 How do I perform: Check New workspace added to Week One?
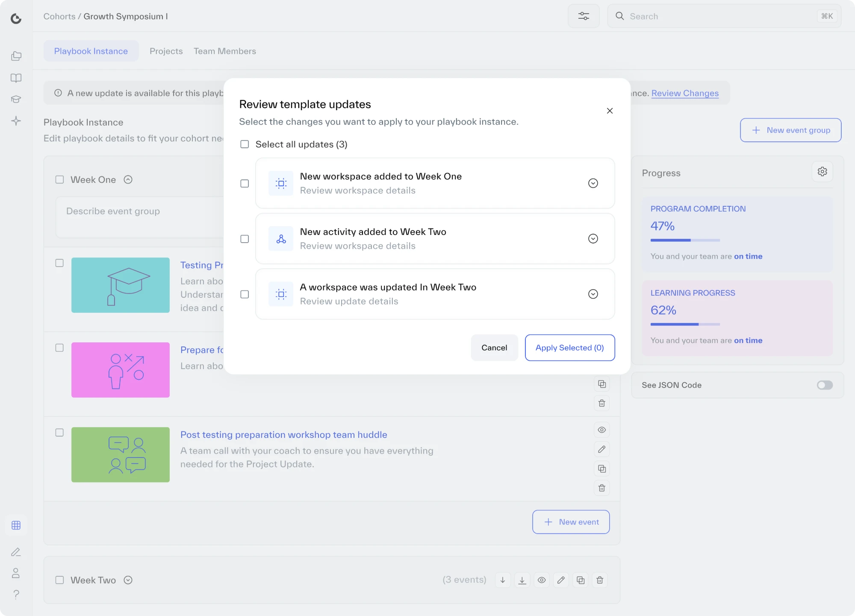[245, 183]
